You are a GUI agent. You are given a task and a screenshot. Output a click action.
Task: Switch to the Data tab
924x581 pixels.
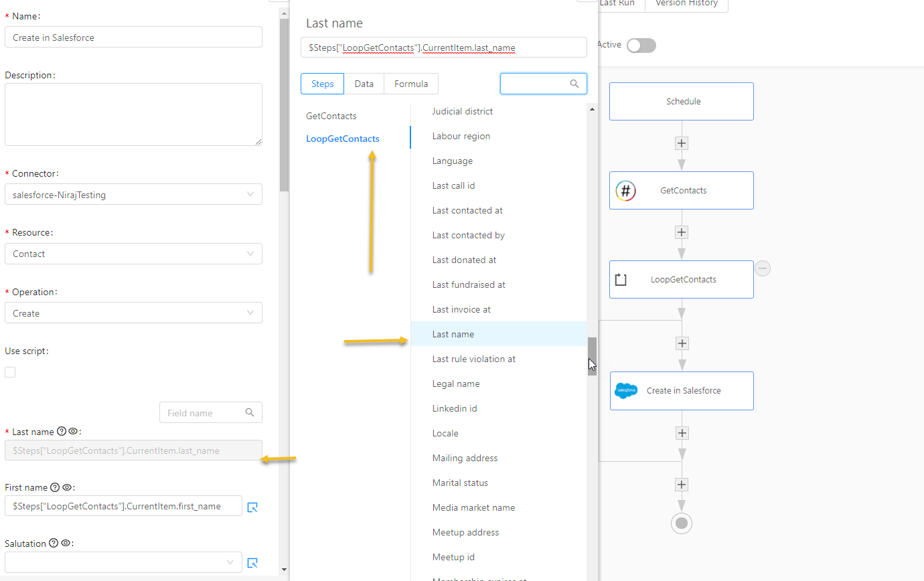[364, 84]
